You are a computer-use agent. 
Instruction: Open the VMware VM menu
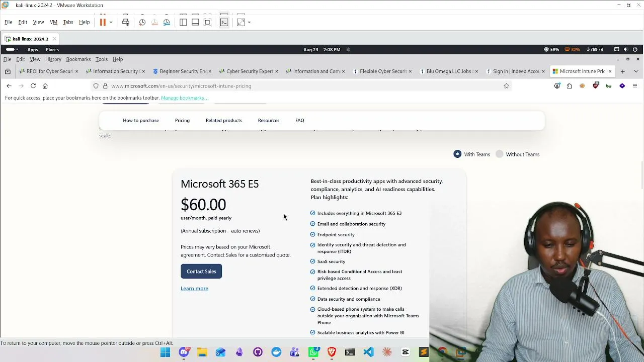pos(53,22)
